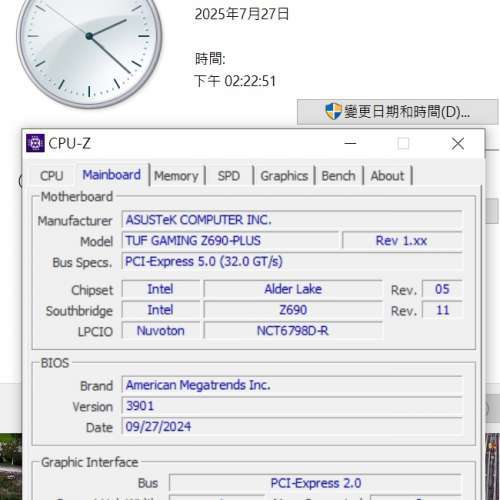
Task: Click the Southbridge vendor Intel field
Action: (161, 310)
